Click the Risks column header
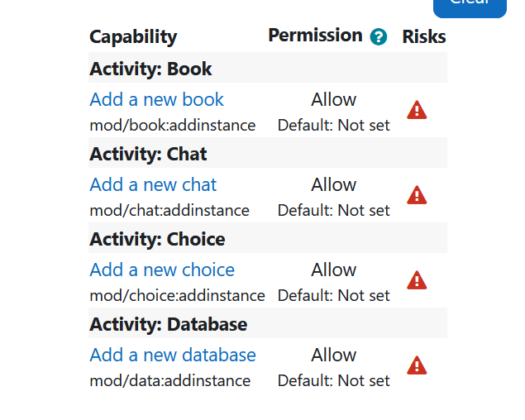 (x=424, y=36)
